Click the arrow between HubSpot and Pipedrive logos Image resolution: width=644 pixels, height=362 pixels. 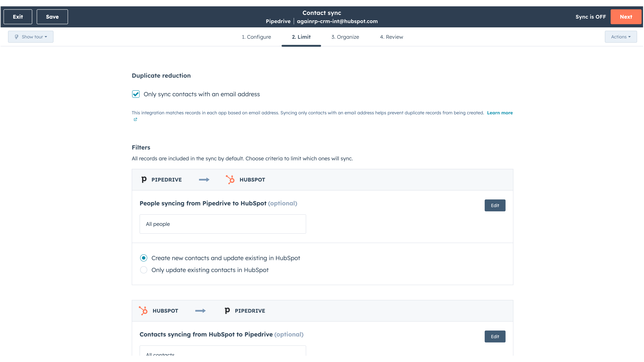coord(200,311)
